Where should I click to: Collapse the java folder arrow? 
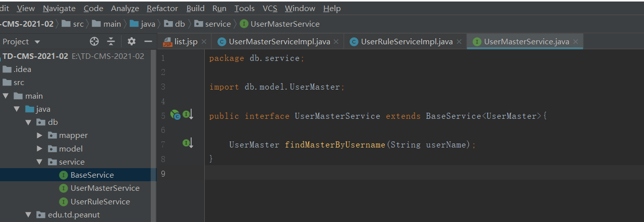click(17, 109)
